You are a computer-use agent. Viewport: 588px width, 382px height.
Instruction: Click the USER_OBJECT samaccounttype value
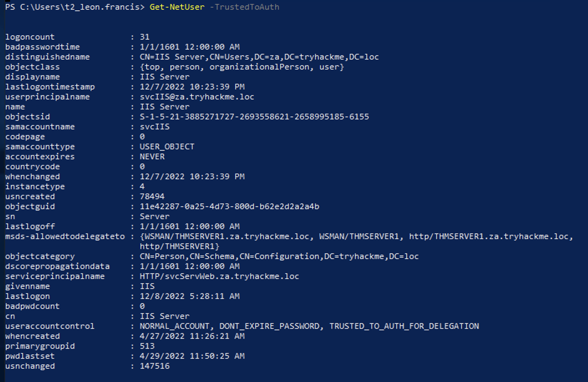coord(167,147)
